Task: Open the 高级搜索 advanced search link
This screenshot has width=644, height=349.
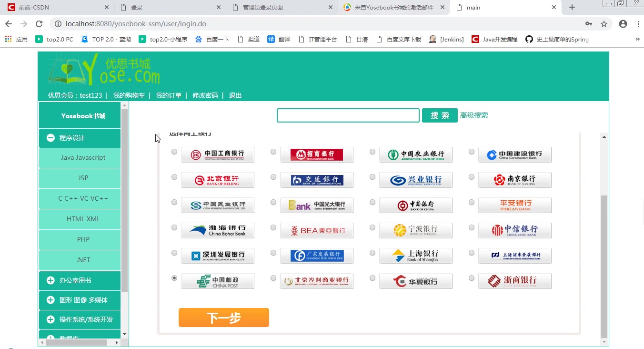Action: [473, 115]
